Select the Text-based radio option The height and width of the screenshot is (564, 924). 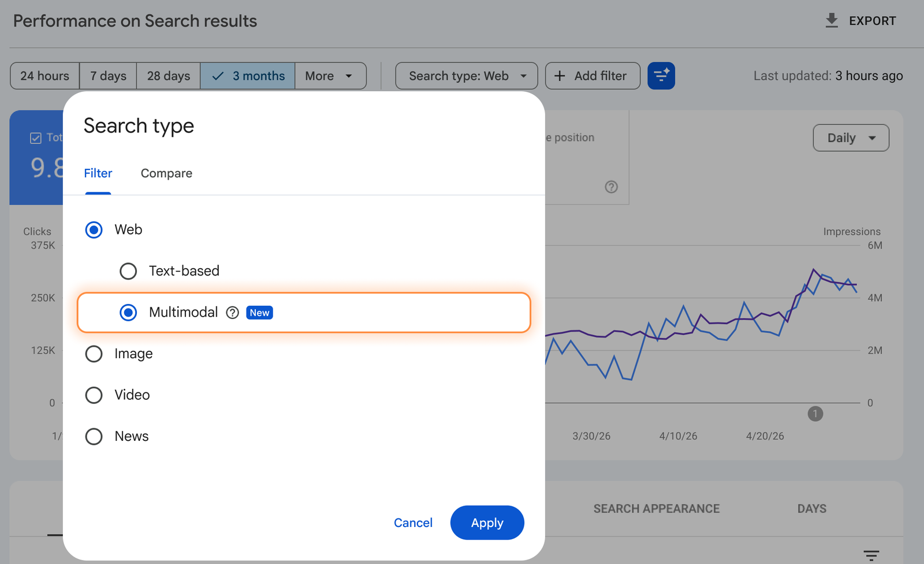(128, 271)
